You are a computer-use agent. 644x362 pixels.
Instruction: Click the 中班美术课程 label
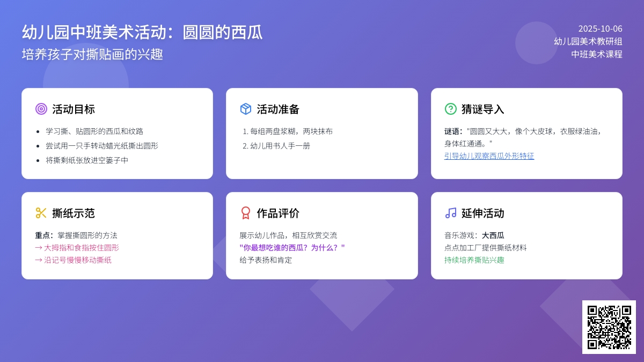click(597, 54)
